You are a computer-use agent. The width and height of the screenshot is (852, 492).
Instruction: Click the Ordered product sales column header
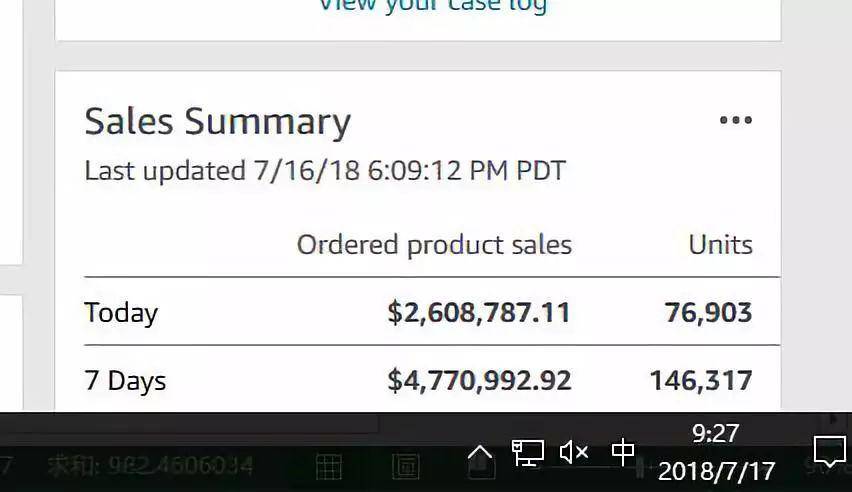click(434, 245)
